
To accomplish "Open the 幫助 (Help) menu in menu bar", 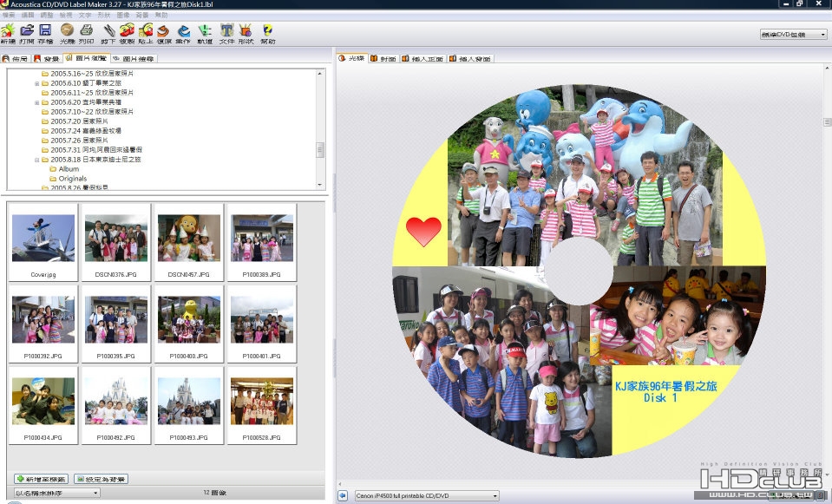I will coord(161,15).
